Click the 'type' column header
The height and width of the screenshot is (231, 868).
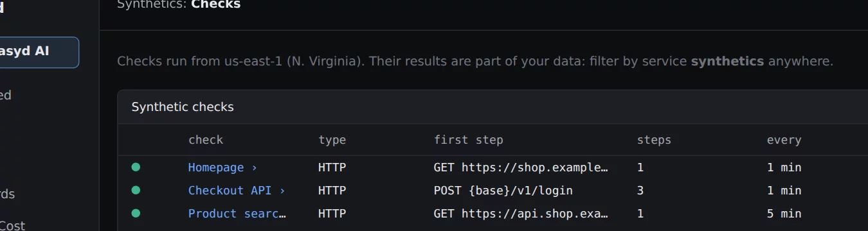(x=332, y=140)
